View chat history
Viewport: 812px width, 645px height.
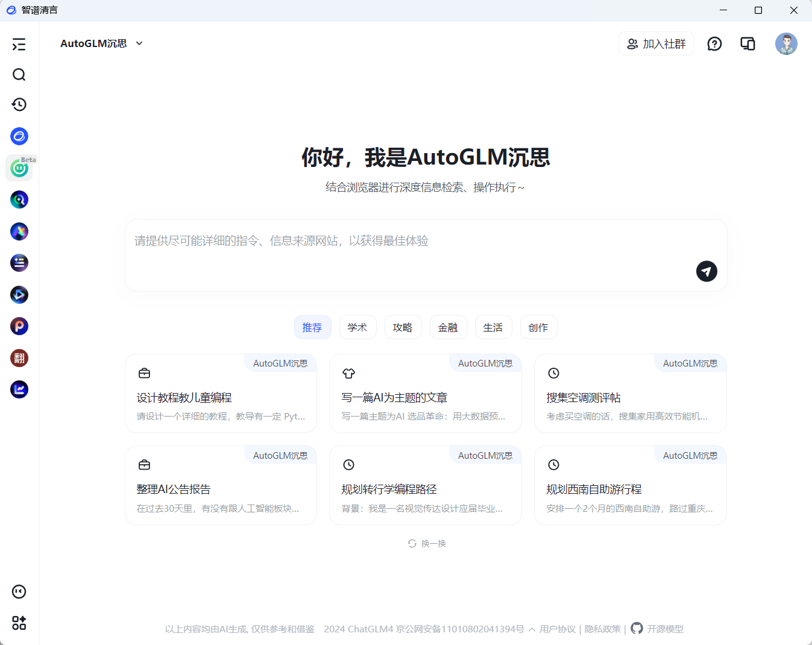point(19,104)
